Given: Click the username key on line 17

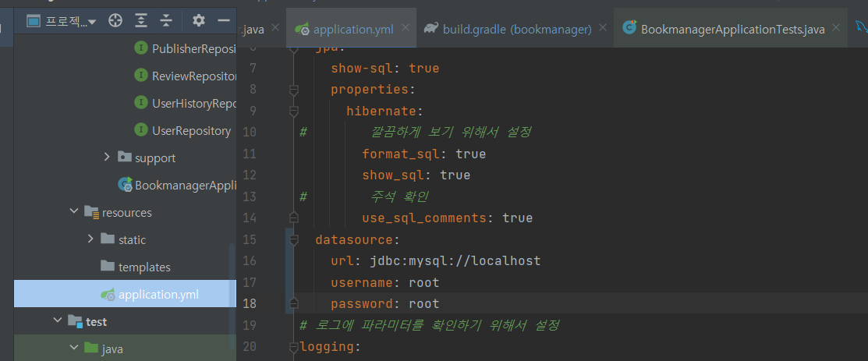Looking at the screenshot, I should coord(362,283).
